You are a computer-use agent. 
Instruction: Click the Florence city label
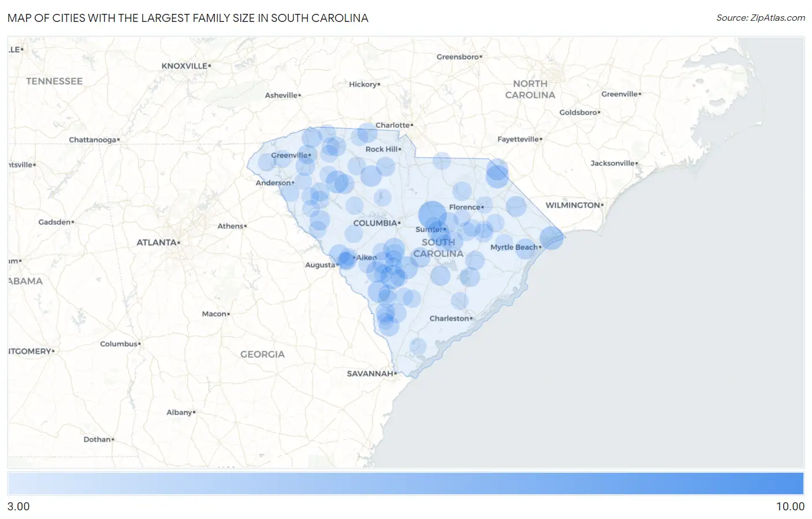click(465, 207)
